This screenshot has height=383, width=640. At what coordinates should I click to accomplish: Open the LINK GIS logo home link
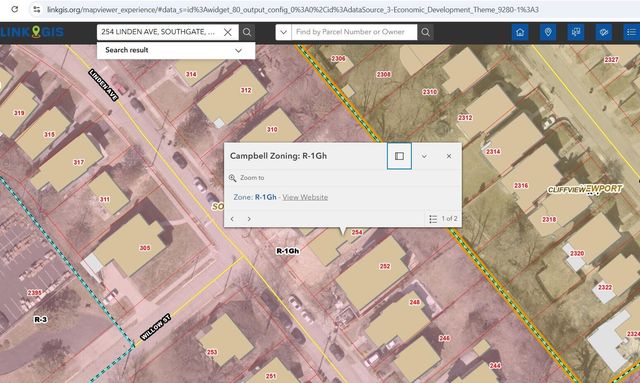click(x=32, y=32)
